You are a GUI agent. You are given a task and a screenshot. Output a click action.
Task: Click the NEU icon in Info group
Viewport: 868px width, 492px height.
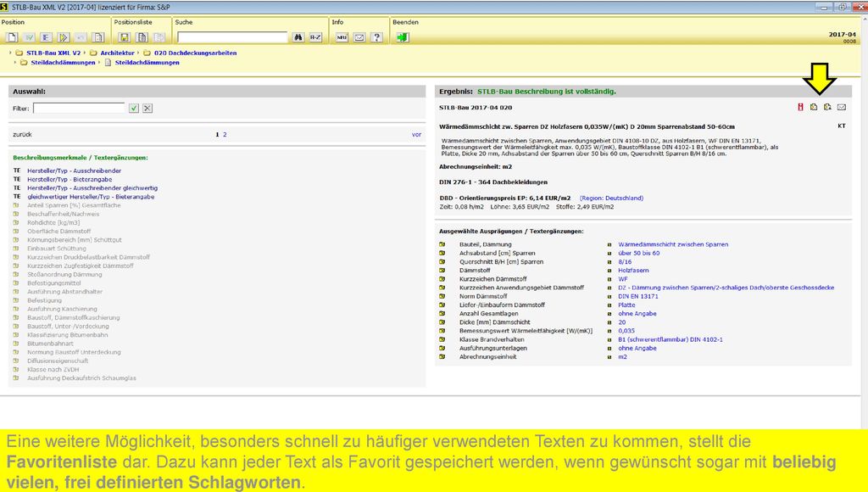pyautogui.click(x=342, y=37)
